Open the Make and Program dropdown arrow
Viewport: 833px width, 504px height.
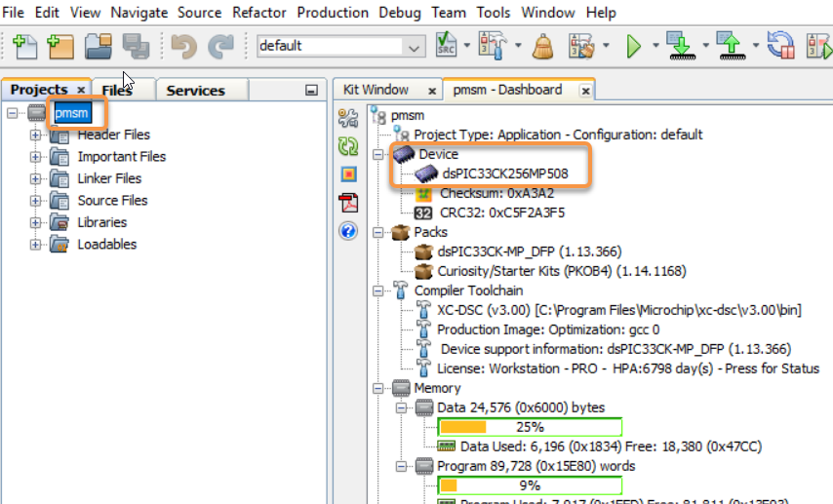[x=705, y=46]
